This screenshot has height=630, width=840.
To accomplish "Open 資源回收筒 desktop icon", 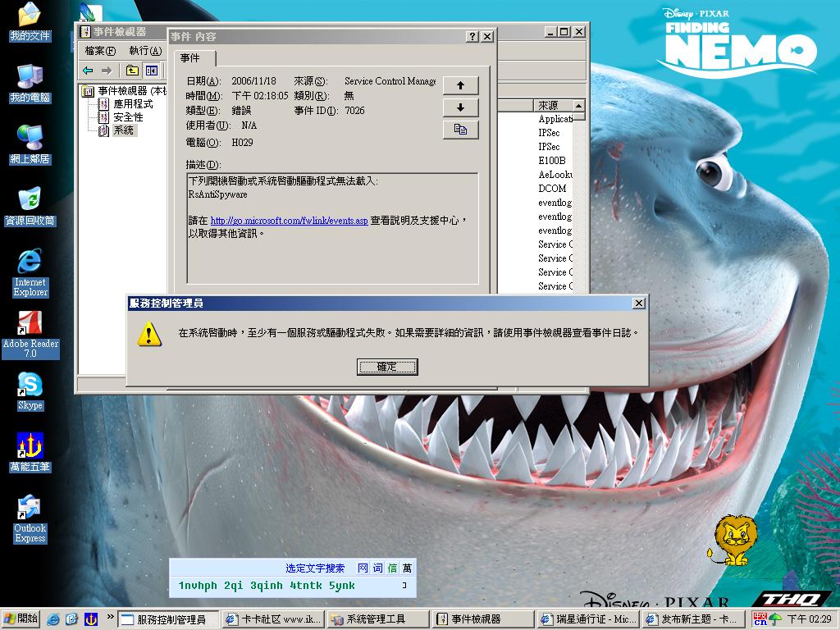I will pyautogui.click(x=30, y=207).
